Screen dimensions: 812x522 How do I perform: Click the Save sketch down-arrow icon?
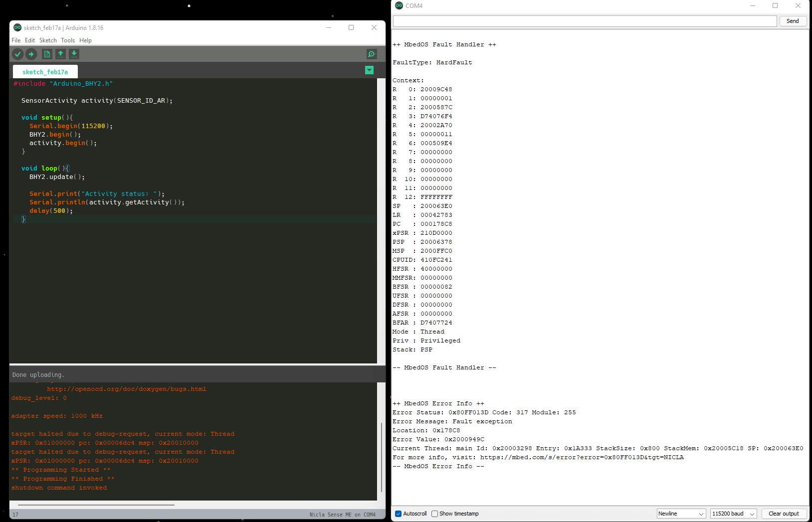coord(74,54)
